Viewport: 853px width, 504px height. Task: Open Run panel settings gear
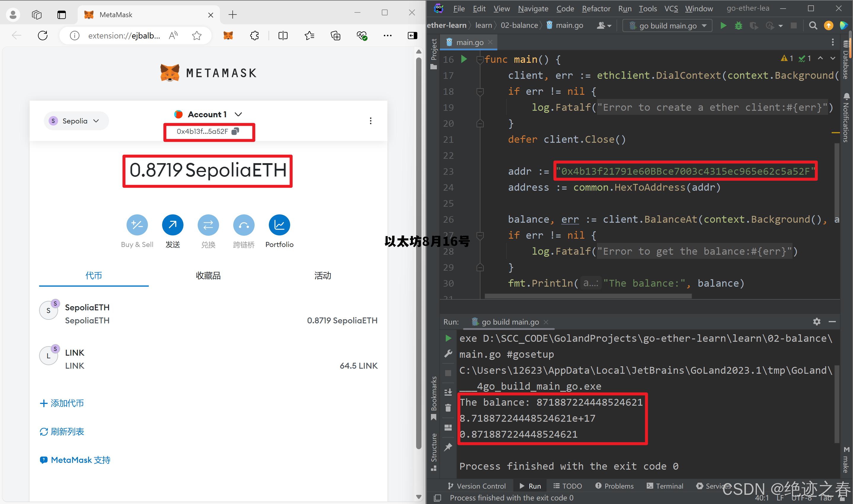[817, 321]
